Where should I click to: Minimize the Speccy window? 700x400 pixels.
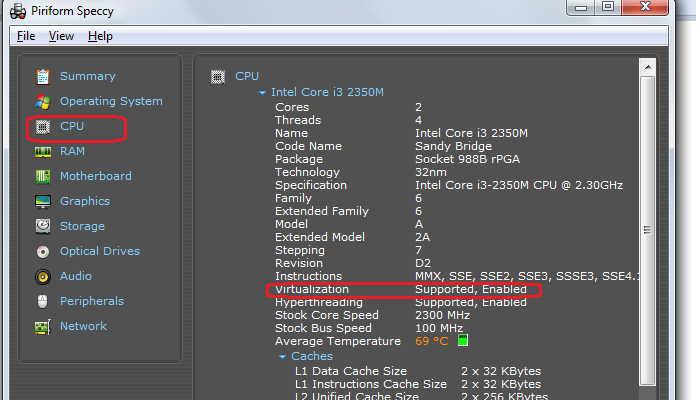tap(580, 7)
